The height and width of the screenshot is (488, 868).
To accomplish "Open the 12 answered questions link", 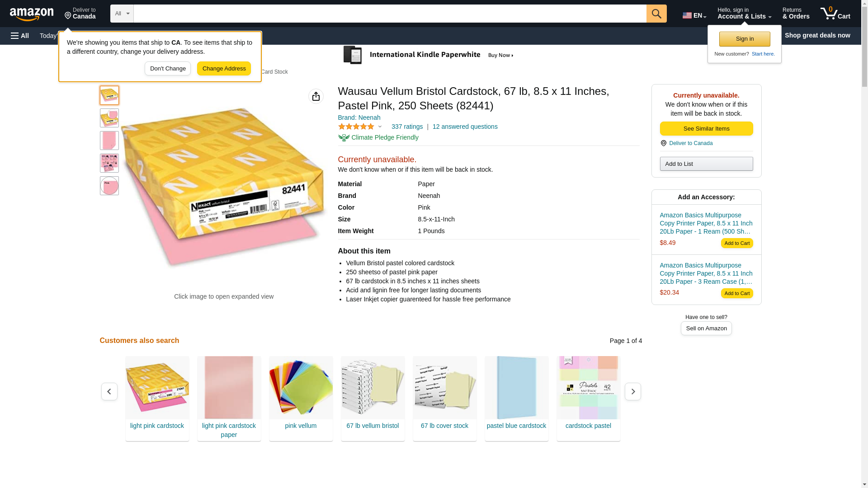I will coord(465,127).
